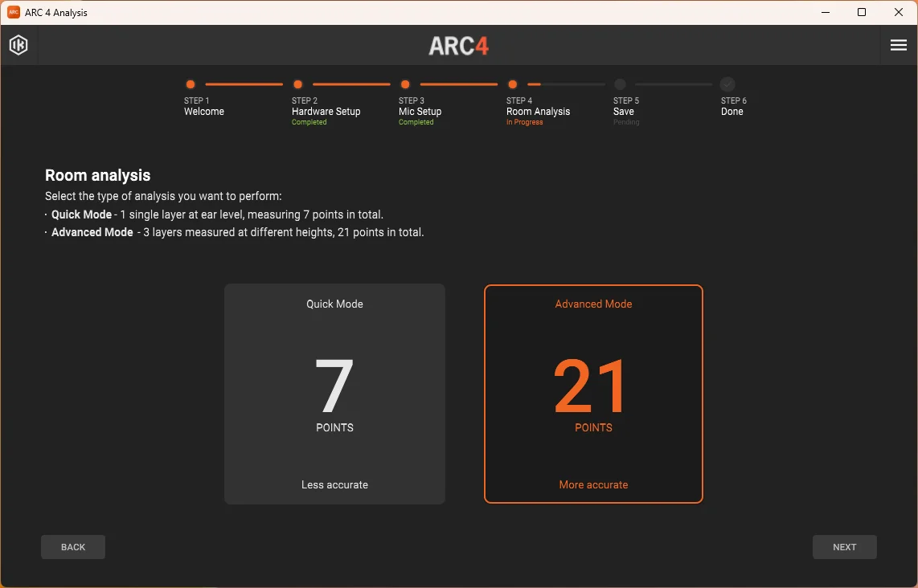Viewport: 918px width, 588px height.
Task: Click the ARC 4 app icon in title bar
Action: [x=14, y=12]
